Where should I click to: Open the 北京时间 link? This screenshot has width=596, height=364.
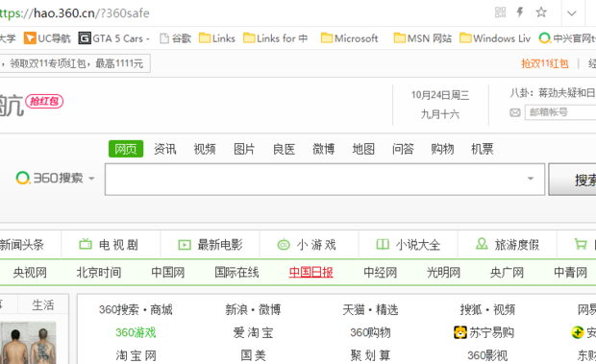(x=98, y=272)
